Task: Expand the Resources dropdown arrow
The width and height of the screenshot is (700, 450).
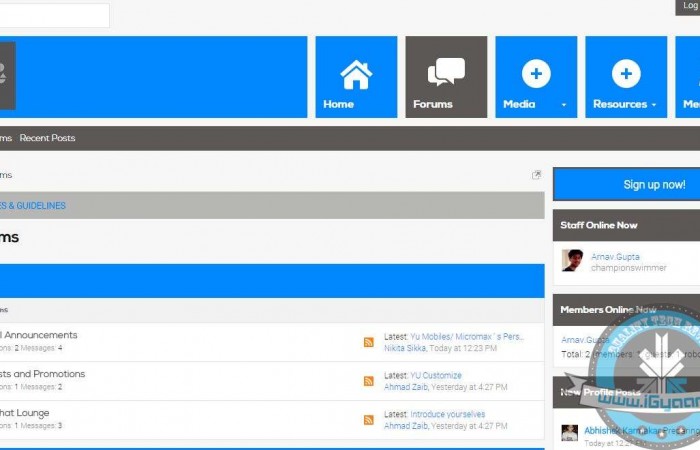Action: (654, 105)
